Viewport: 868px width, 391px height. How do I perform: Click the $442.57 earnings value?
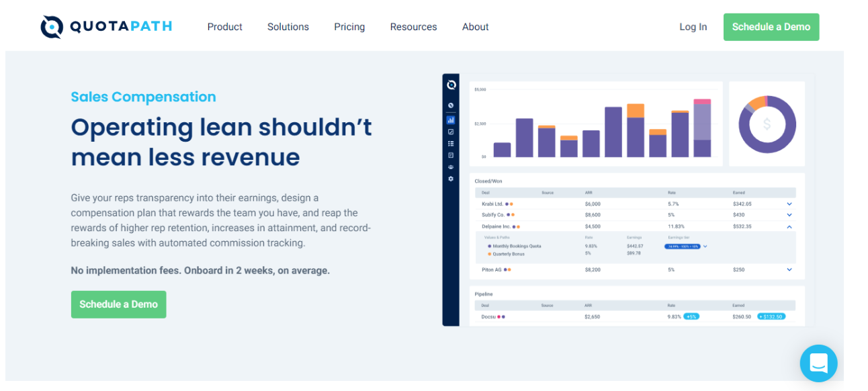(x=635, y=247)
